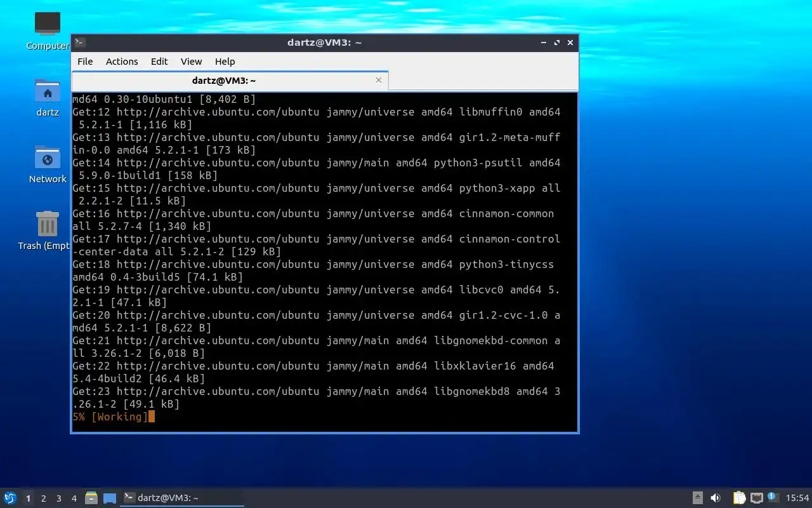Screen dimensions: 812x508
Task: Click the terminal icon in the title bar
Action: point(80,43)
